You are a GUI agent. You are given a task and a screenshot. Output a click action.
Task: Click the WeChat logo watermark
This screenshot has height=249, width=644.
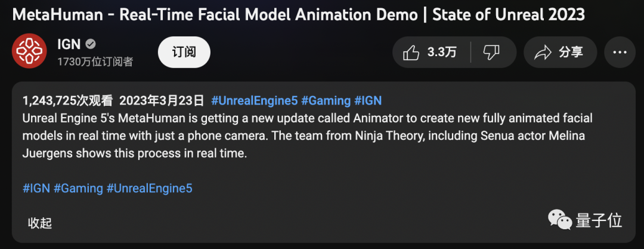(559, 222)
